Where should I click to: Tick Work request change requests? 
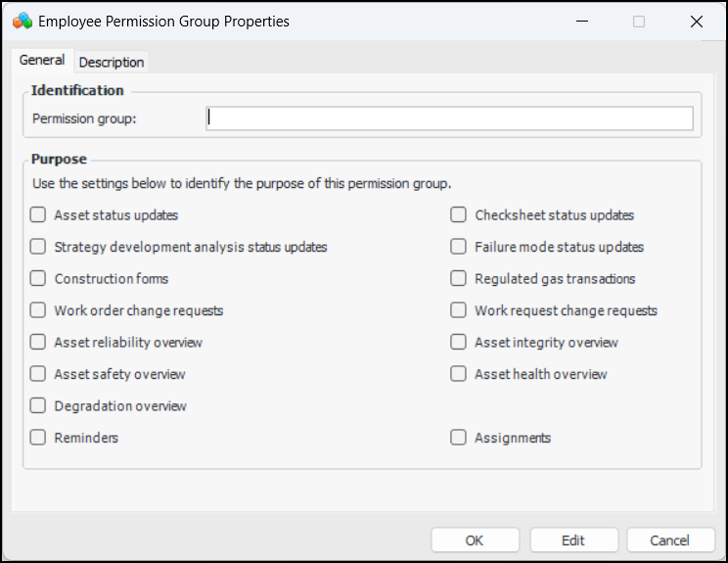458,310
